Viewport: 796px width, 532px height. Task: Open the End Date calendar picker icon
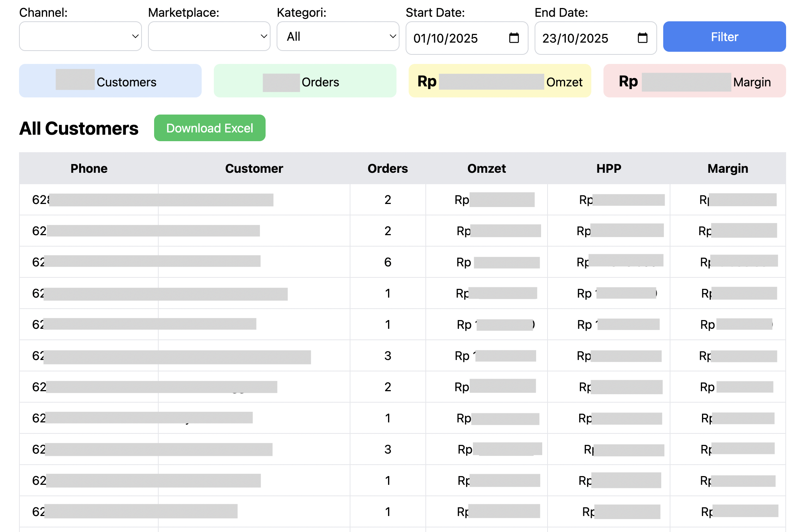[x=642, y=38]
